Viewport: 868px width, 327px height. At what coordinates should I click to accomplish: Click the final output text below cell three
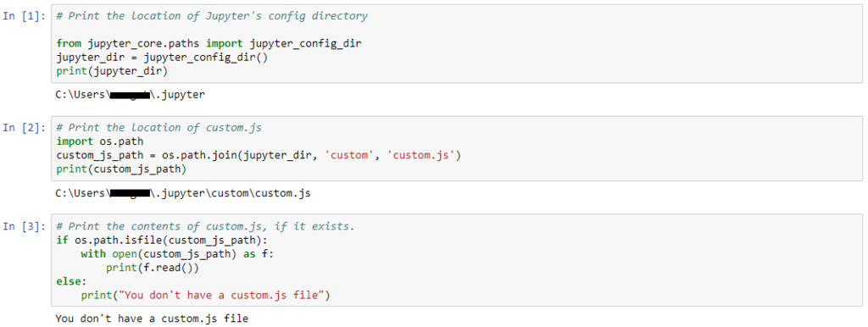coord(153,319)
